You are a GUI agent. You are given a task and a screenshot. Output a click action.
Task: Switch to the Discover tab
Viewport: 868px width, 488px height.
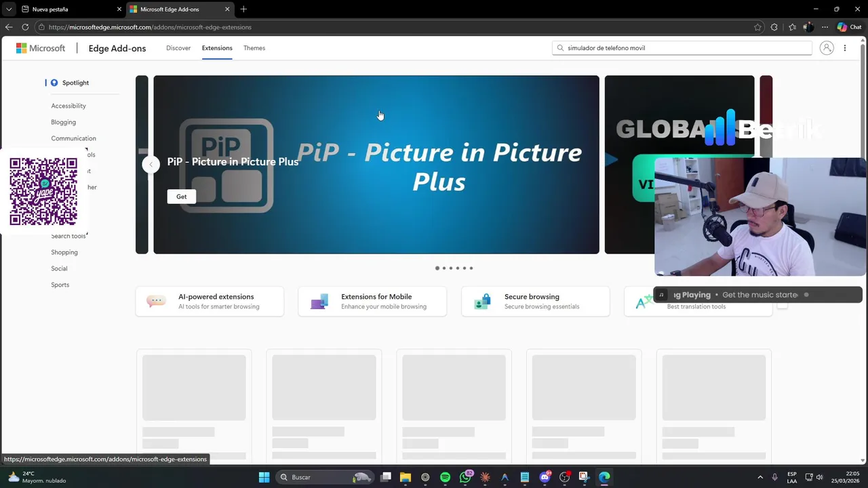pyautogui.click(x=178, y=48)
